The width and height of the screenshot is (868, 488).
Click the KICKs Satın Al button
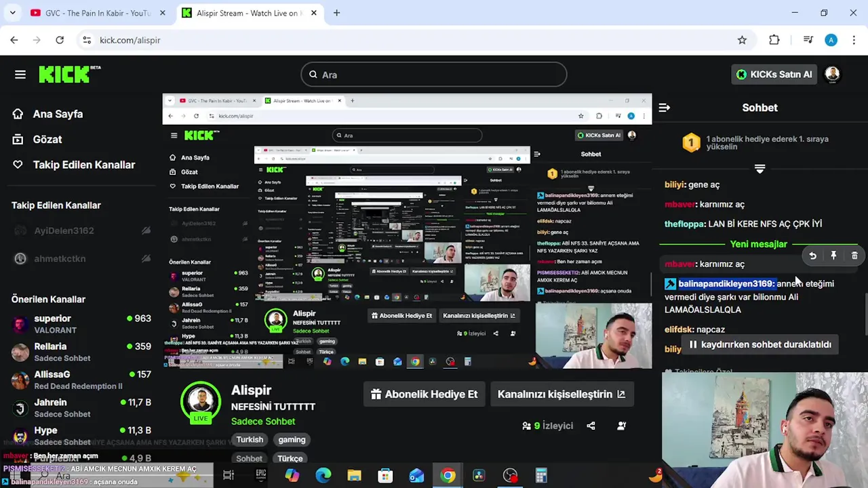click(x=774, y=75)
